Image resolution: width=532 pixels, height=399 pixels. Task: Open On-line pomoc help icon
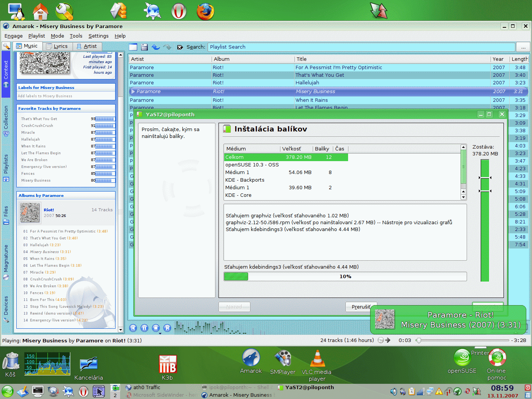pos(497,364)
